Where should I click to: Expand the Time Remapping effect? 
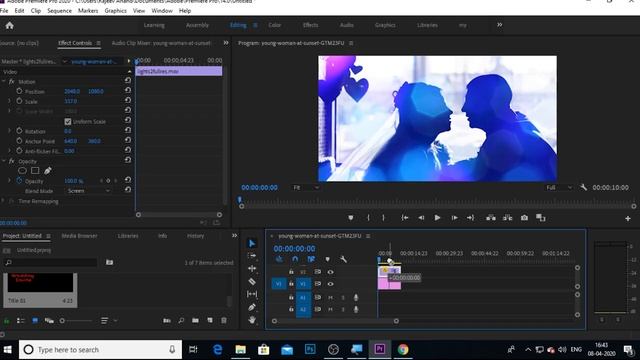[x=3, y=201]
